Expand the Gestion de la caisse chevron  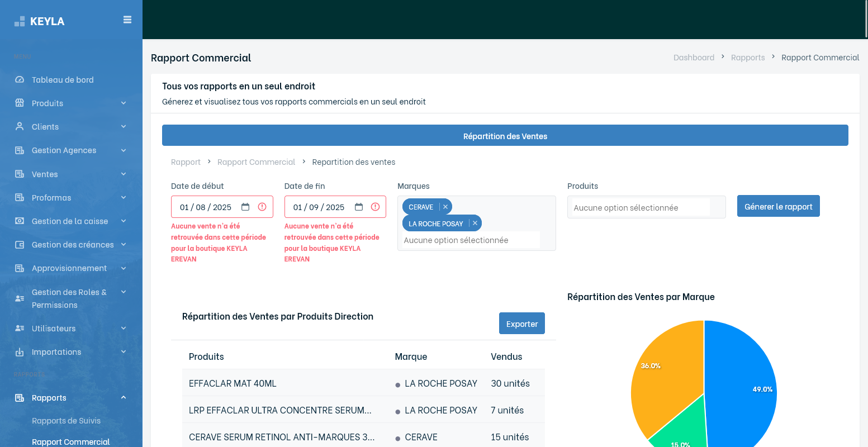tap(124, 221)
